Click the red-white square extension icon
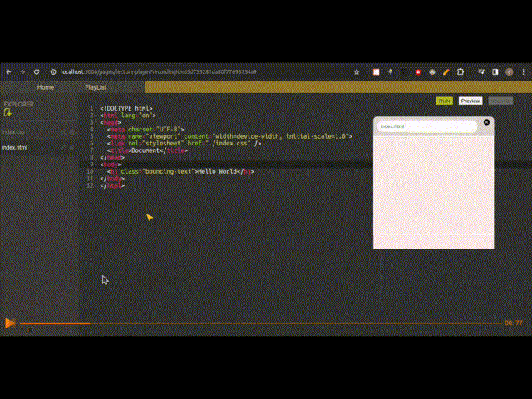 [377, 72]
